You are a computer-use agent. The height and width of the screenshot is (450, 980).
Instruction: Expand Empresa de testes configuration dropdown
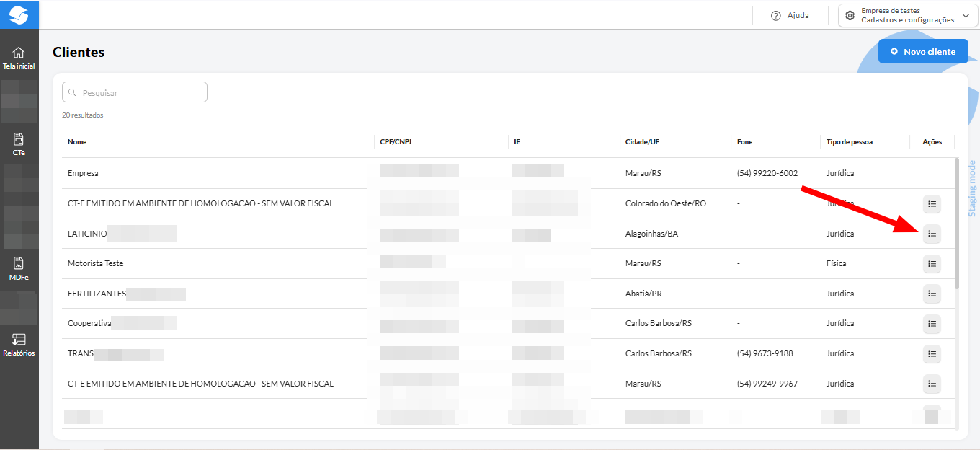[x=965, y=16]
